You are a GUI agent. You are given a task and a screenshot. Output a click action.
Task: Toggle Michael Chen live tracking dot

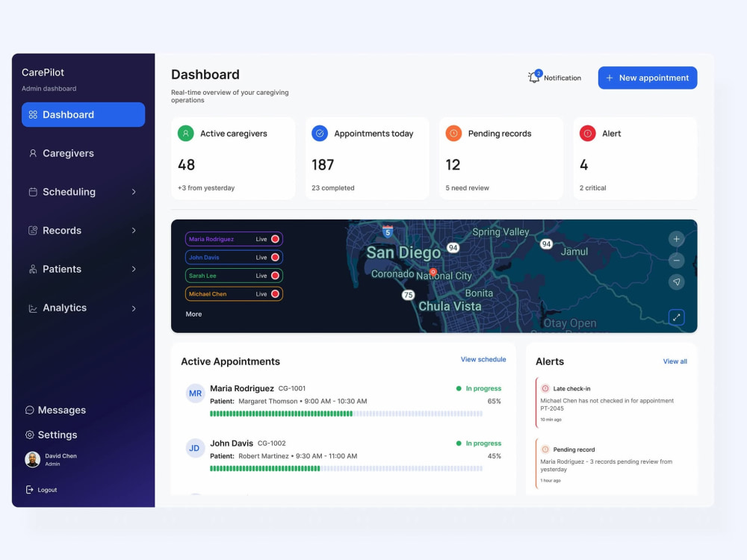point(275,293)
